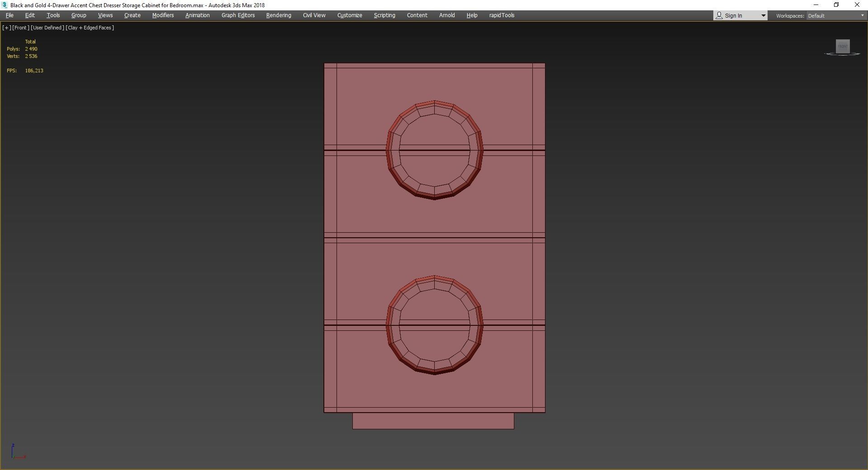868x470 pixels.
Task: Minimize the 3ds Max window
Action: (x=816, y=5)
